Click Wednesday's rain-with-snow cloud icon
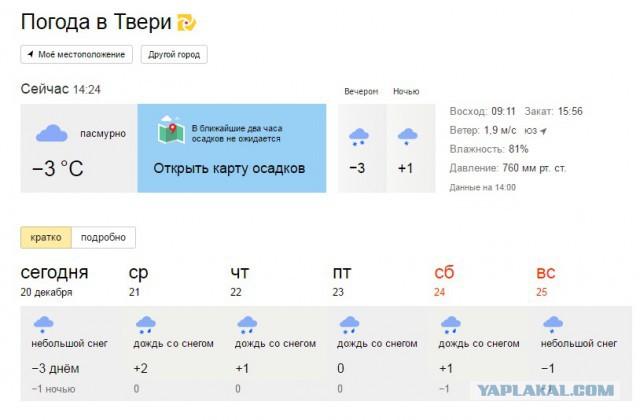 146,325
